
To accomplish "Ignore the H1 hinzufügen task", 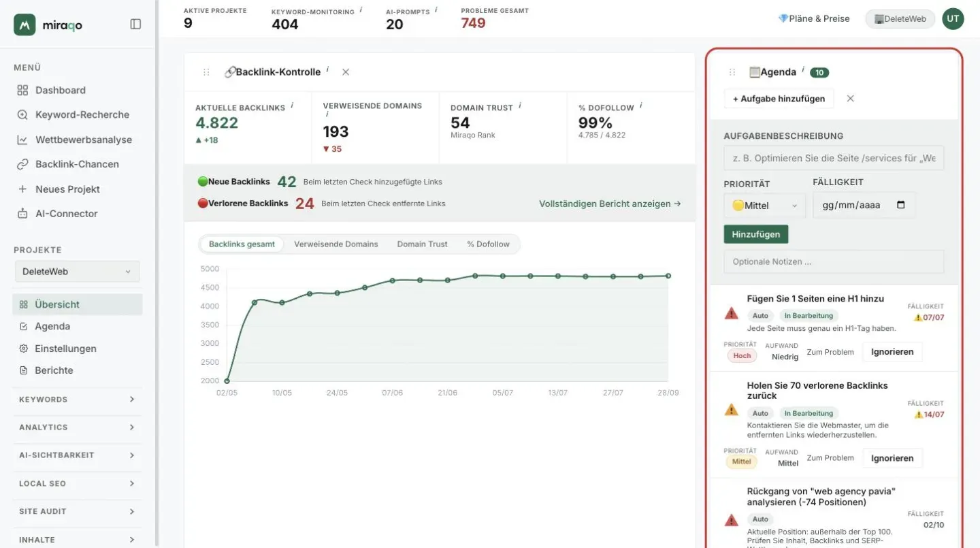I will [892, 352].
